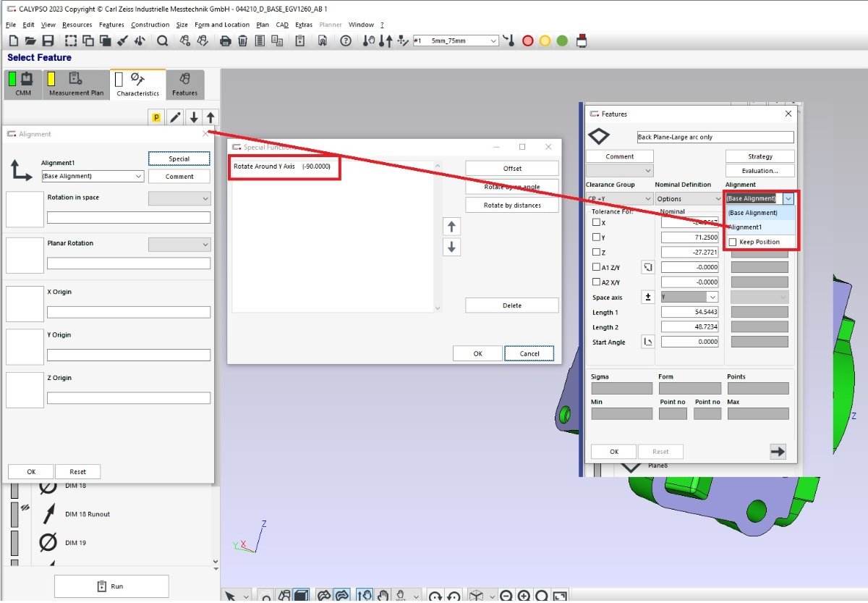868x603 pixels.
Task: Select the pan hand tool in the CAD toolbar
Action: tap(383, 596)
